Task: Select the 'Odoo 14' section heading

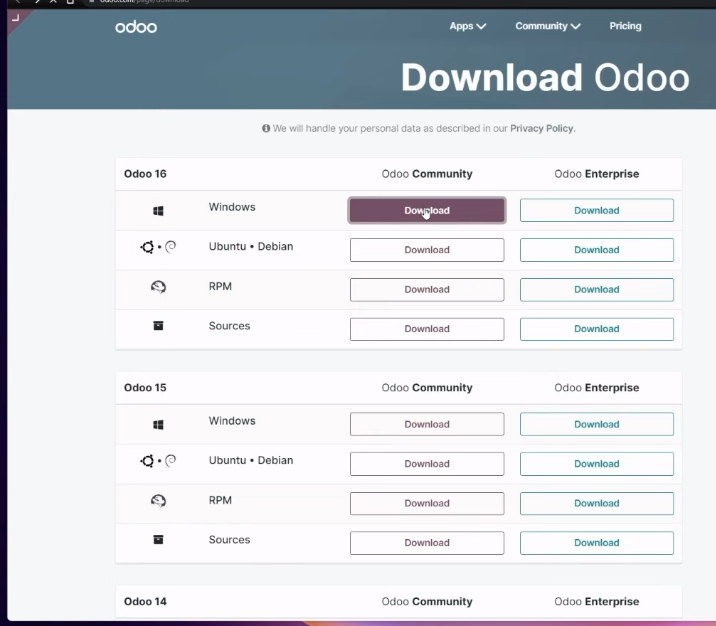Action: click(145, 601)
